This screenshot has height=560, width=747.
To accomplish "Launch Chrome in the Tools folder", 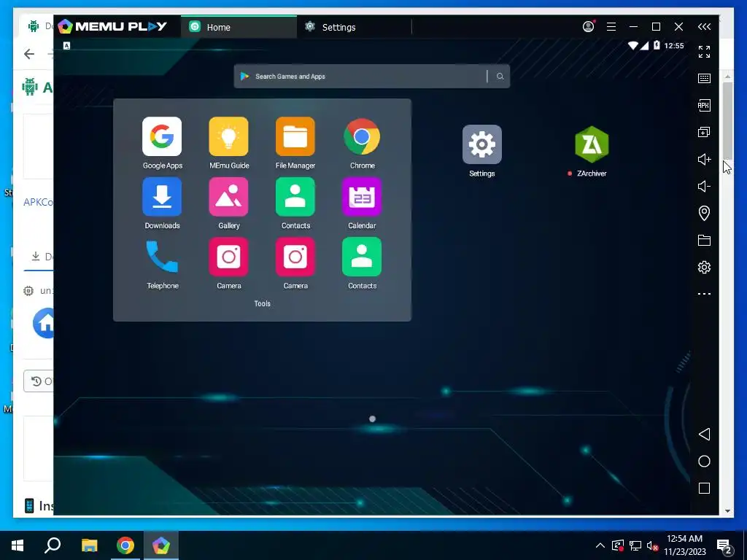I will pyautogui.click(x=362, y=136).
